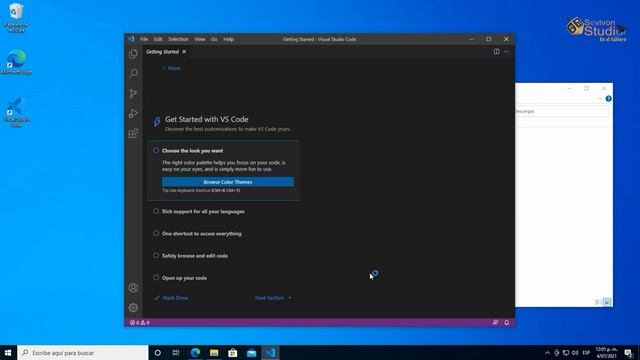640x360 pixels.
Task: Expand ribbon chevron in background Explorer window
Action: (x=600, y=99)
